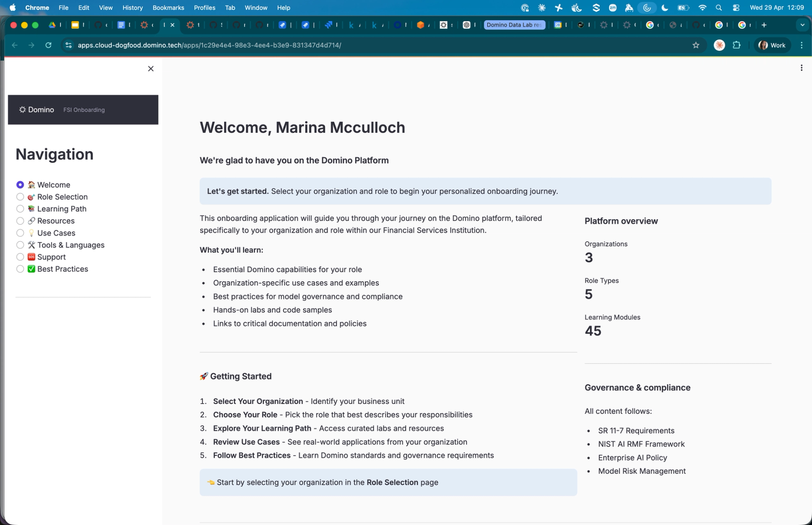Viewport: 812px width, 525px height.
Task: Click the "FSI Onboarding" sidebar label
Action: point(84,110)
